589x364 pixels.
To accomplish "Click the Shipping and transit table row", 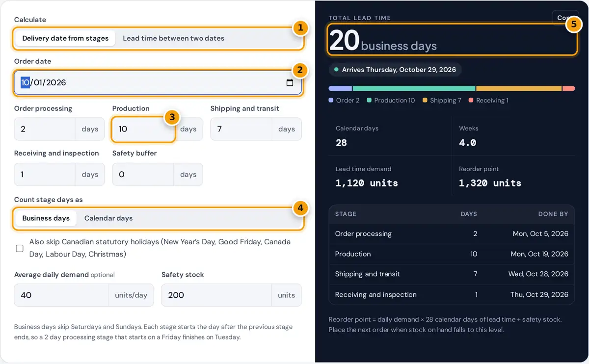I will tap(452, 274).
